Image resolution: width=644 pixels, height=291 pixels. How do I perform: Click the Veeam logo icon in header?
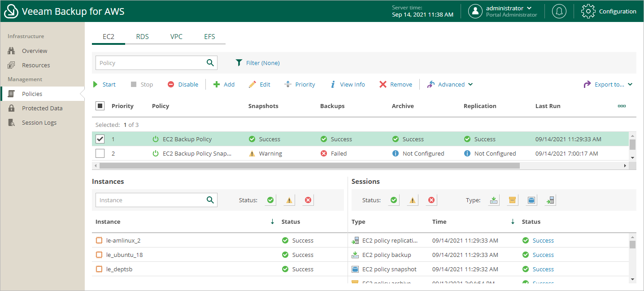[11, 11]
